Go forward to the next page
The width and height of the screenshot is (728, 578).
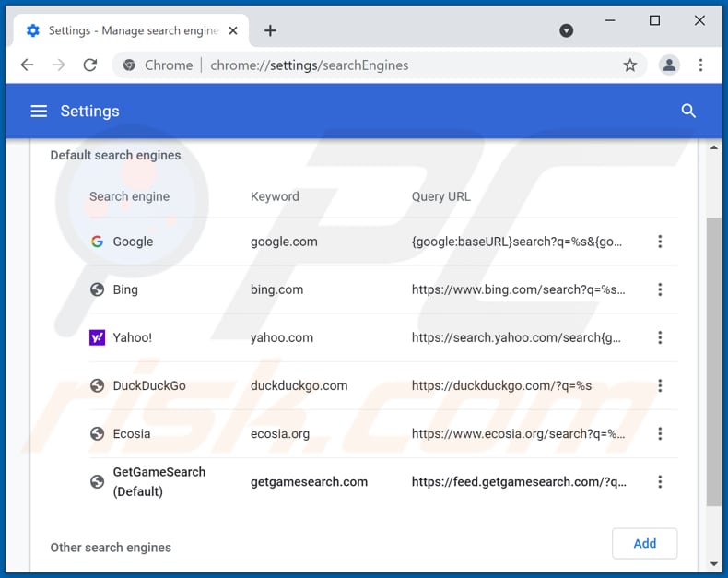tap(58, 65)
